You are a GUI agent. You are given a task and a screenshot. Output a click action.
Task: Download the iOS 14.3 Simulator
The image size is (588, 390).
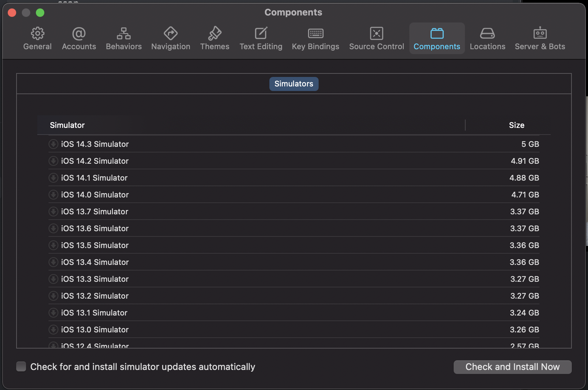[x=53, y=144]
